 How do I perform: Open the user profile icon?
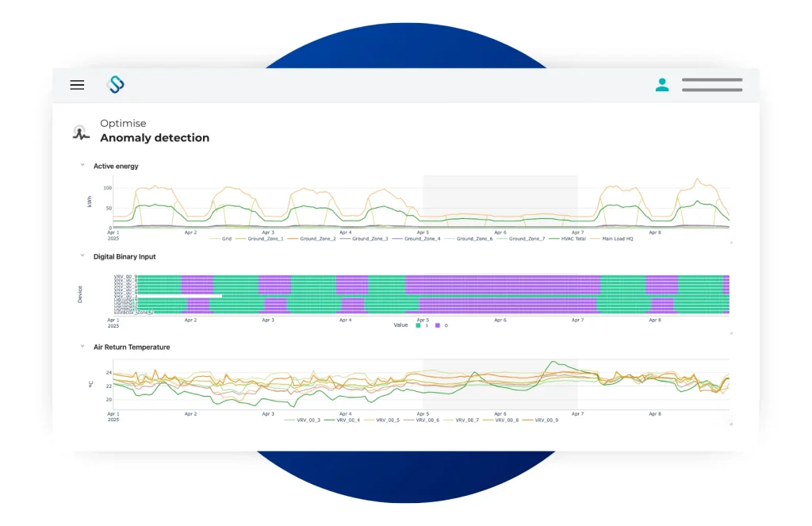pos(662,85)
